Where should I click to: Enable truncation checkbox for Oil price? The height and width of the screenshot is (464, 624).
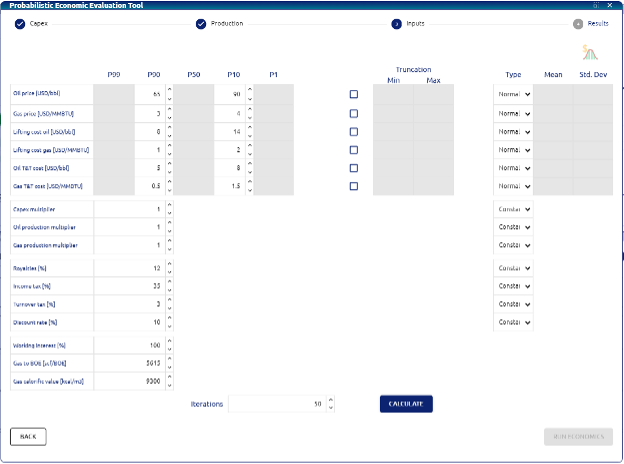[x=353, y=94]
